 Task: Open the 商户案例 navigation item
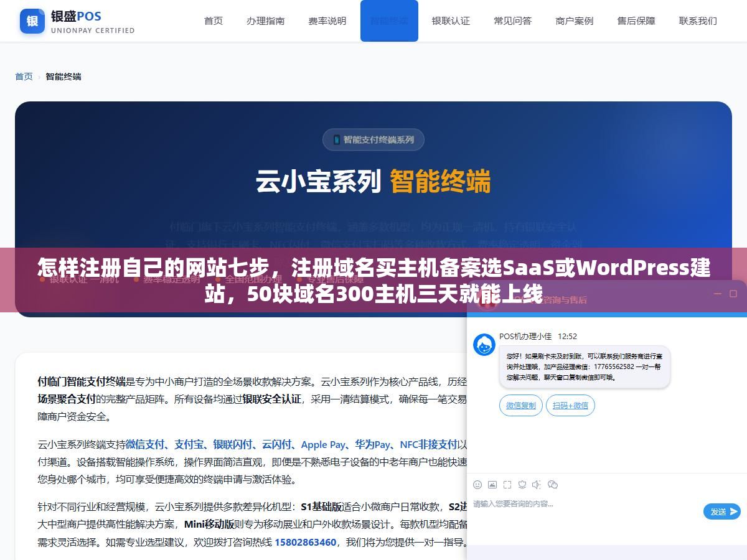[575, 21]
